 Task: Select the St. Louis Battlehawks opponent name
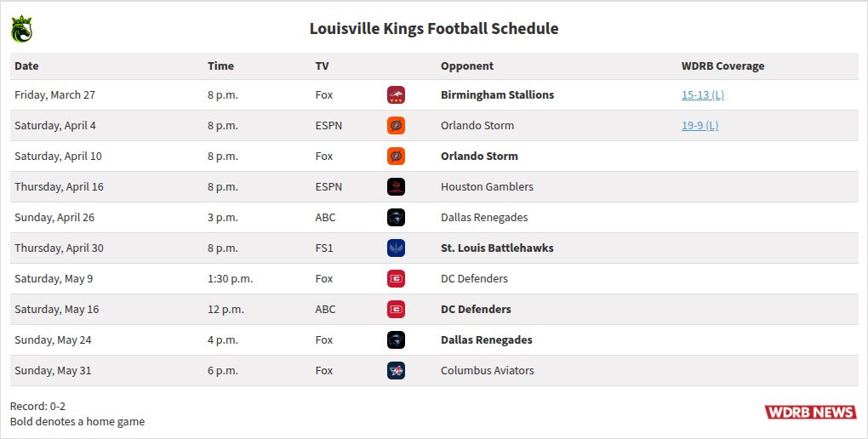(497, 248)
